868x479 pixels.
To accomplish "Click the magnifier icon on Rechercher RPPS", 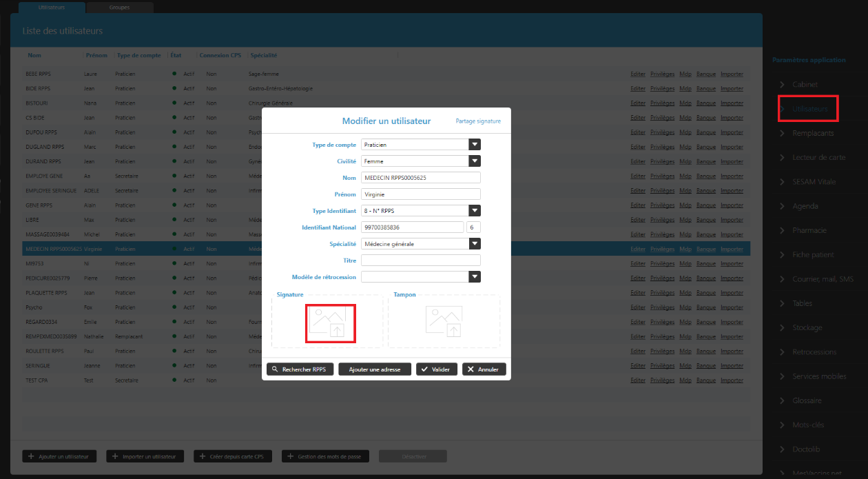I will click(x=274, y=369).
